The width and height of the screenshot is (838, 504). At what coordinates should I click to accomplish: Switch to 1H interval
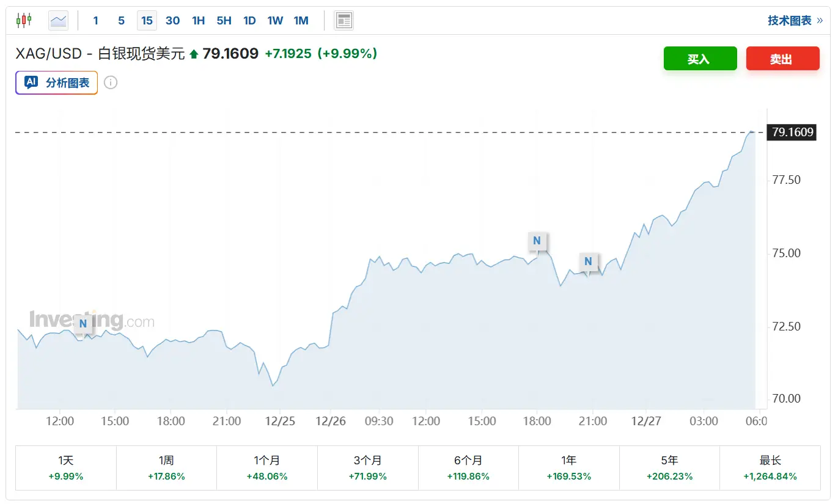[198, 21]
